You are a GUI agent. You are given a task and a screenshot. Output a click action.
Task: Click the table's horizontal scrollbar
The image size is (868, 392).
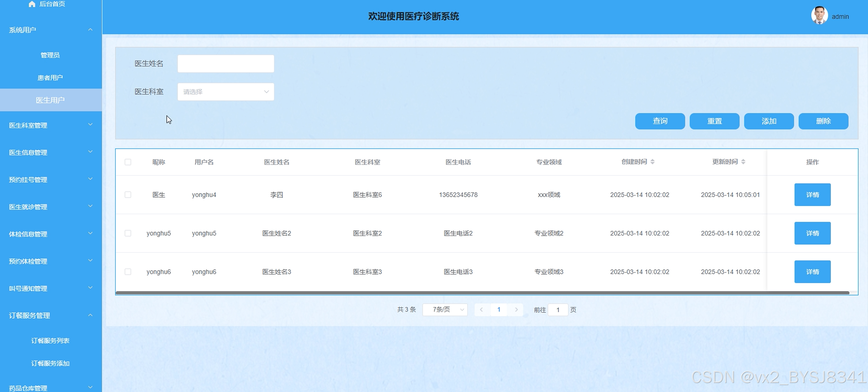pyautogui.click(x=482, y=293)
